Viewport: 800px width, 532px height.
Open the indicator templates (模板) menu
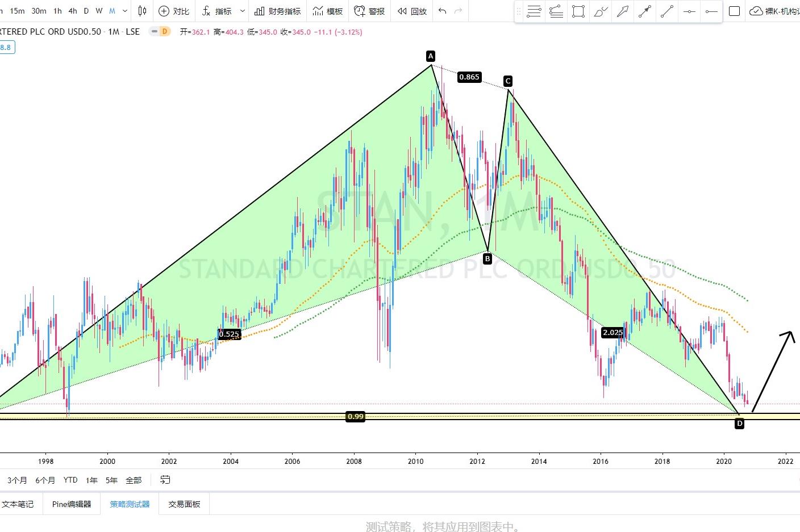tap(328, 11)
